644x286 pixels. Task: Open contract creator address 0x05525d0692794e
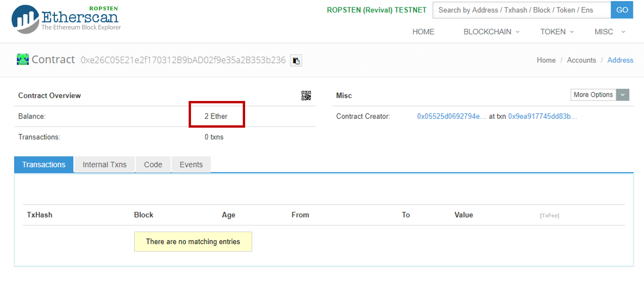451,116
